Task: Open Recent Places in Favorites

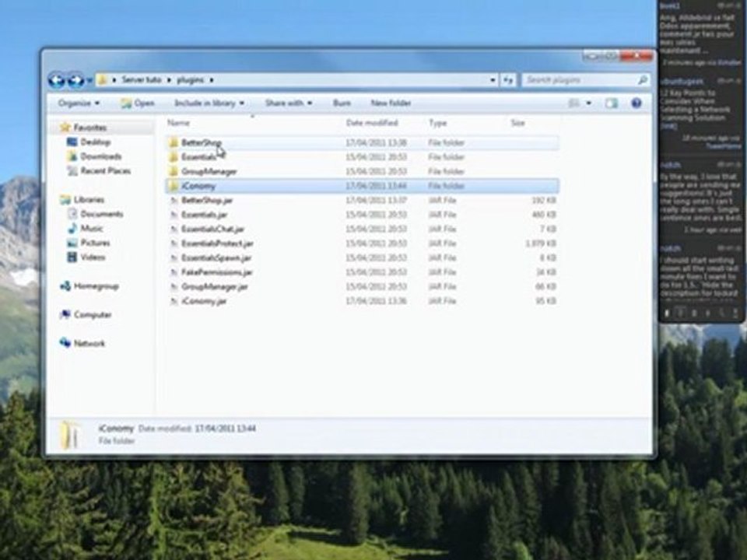Action: coord(105,170)
